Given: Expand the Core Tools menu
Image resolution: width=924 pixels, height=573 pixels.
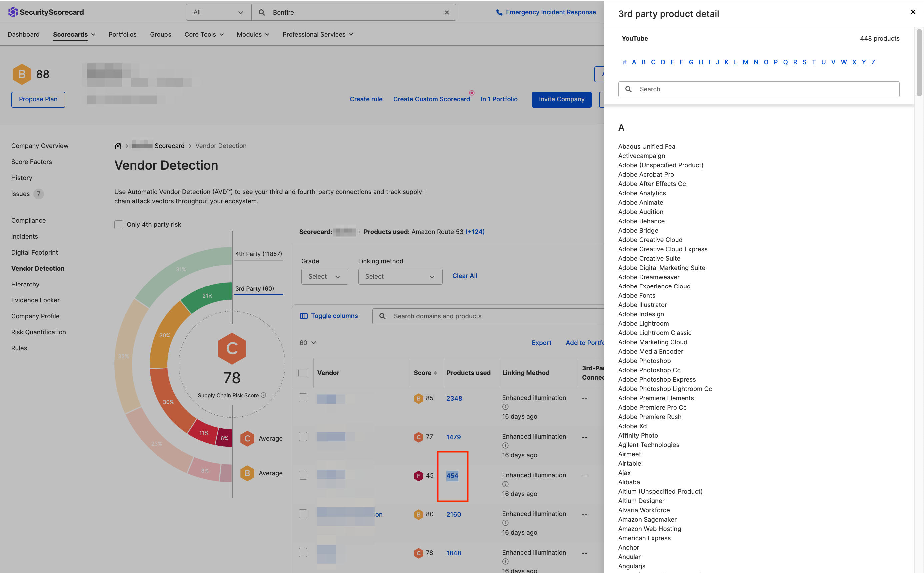Looking at the screenshot, I should 204,35.
